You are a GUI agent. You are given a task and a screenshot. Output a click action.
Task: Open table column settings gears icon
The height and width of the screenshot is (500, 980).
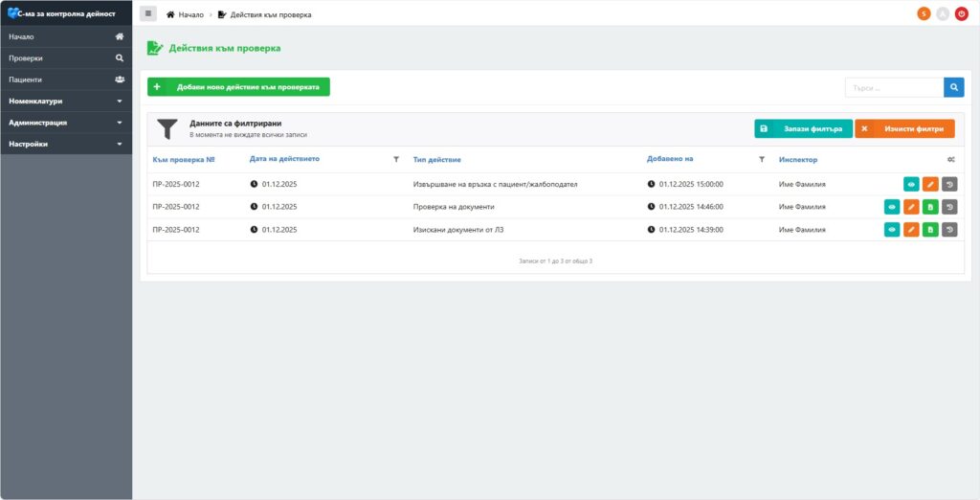[x=950, y=159]
